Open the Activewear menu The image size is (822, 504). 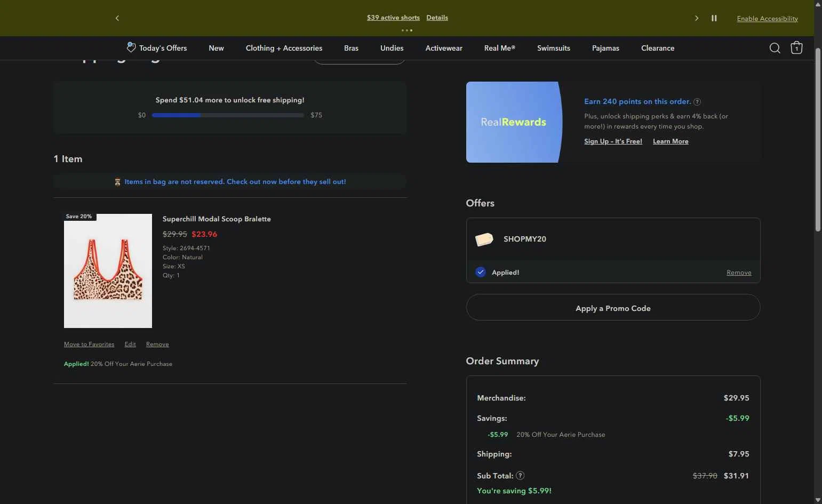click(444, 48)
